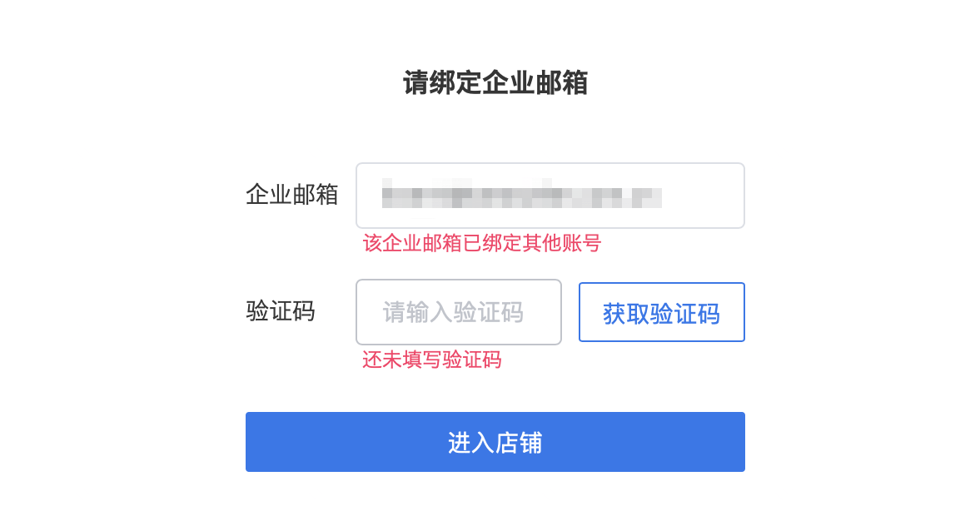980x506 pixels.
Task: Click the red email-already-bound warning
Action: click(x=481, y=243)
